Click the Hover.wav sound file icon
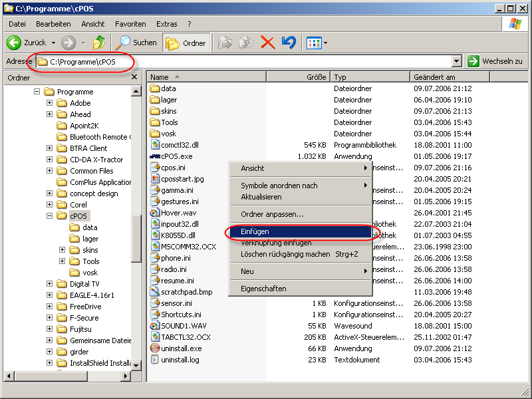The height and width of the screenshot is (399, 532). [155, 213]
